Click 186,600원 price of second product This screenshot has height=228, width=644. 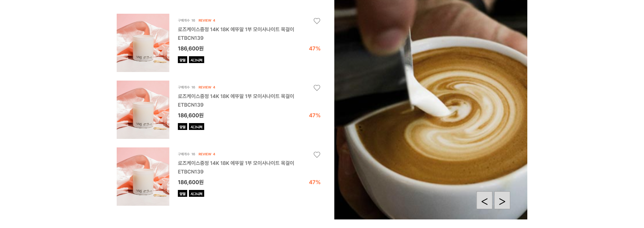tap(191, 116)
